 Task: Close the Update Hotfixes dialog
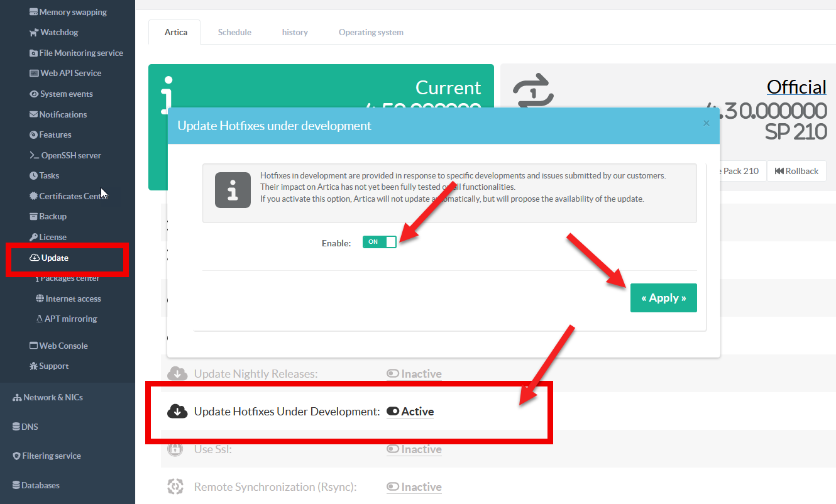pos(706,123)
